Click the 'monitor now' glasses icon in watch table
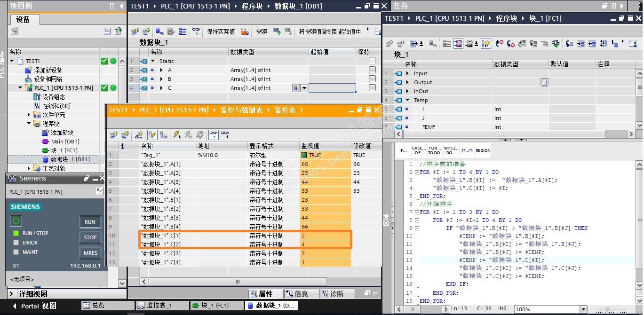This screenshot has width=644, height=315. pyautogui.click(x=225, y=135)
